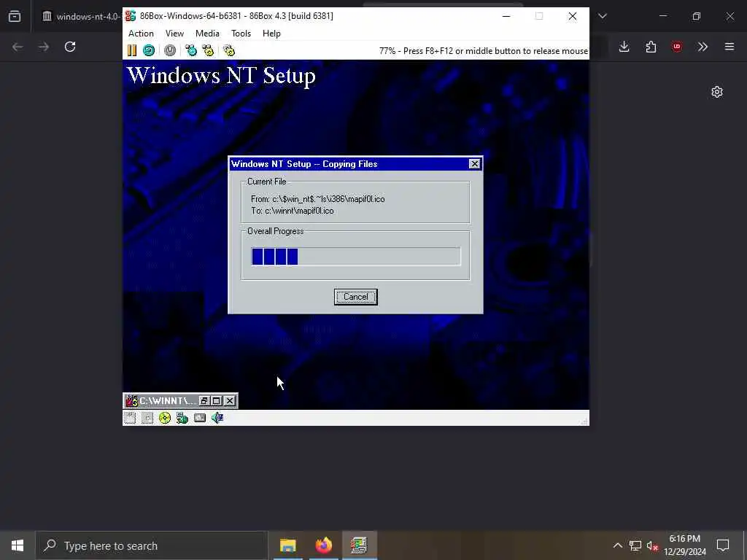Click second floppy drive icon in 86Box status bar

(x=147, y=418)
